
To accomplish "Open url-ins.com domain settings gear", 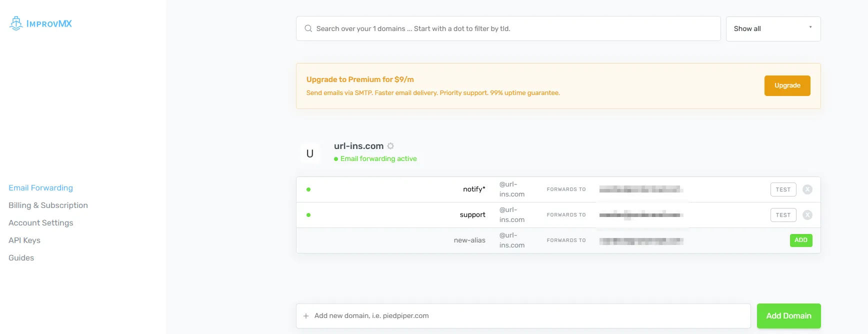I will [x=390, y=146].
